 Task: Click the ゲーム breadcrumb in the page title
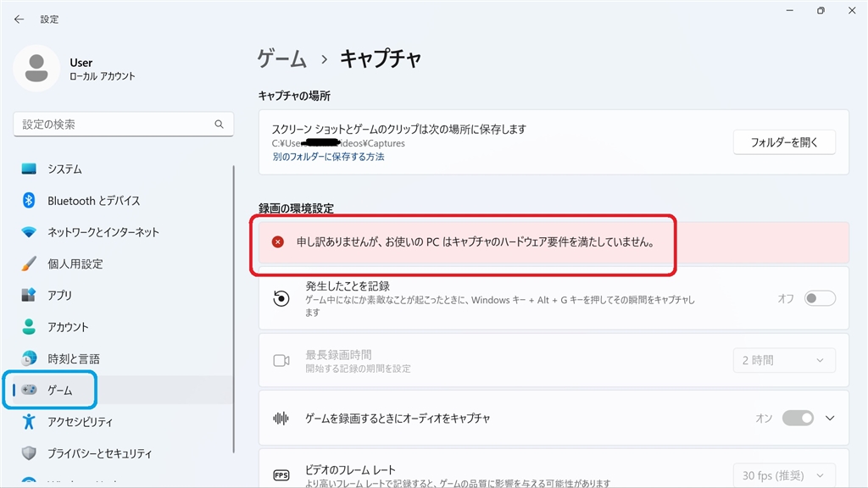(281, 58)
